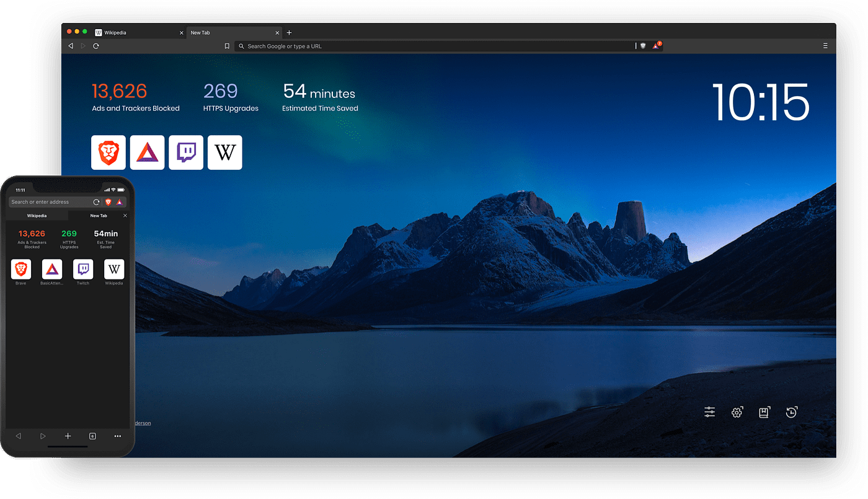
Task: Open the phone three-dots more menu
Action: [x=117, y=436]
